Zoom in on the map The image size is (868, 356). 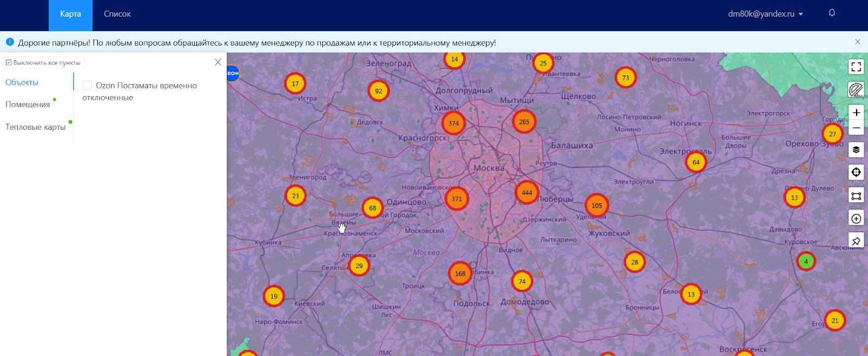[x=856, y=112]
